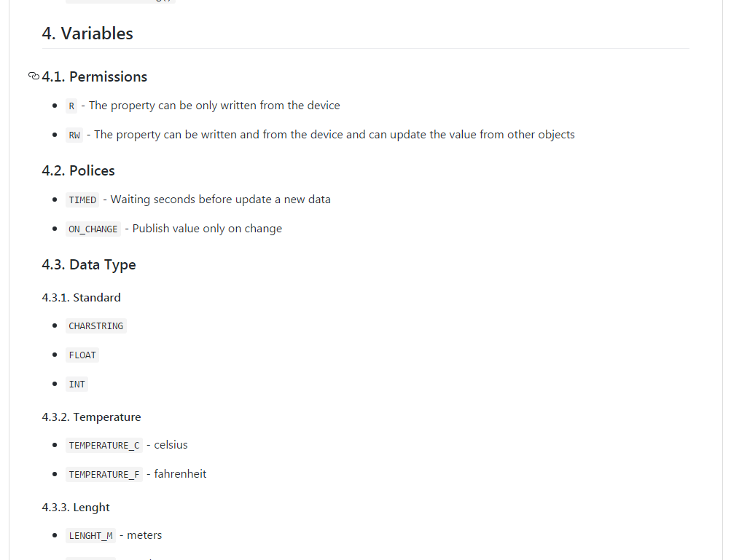Click the "4.3. Data Type" heading
The height and width of the screenshot is (560, 731).
click(x=89, y=265)
